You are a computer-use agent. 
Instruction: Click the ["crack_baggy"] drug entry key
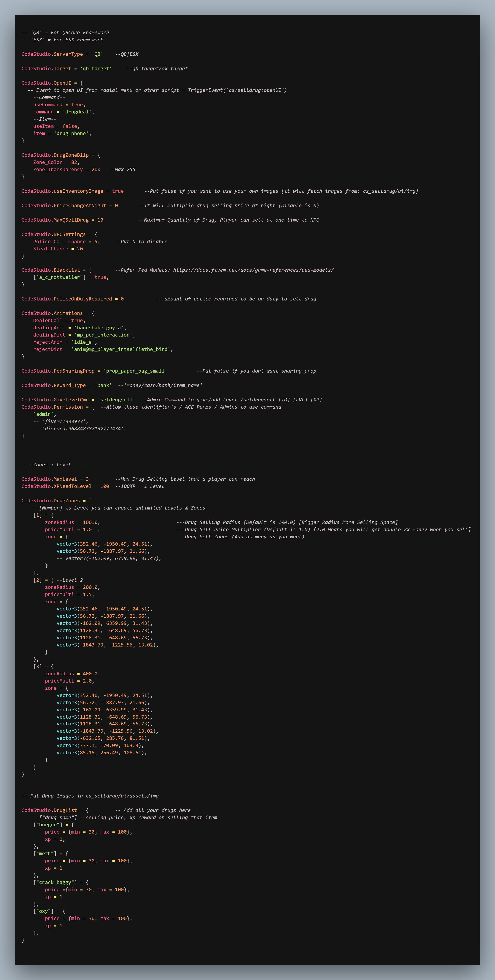[55, 882]
